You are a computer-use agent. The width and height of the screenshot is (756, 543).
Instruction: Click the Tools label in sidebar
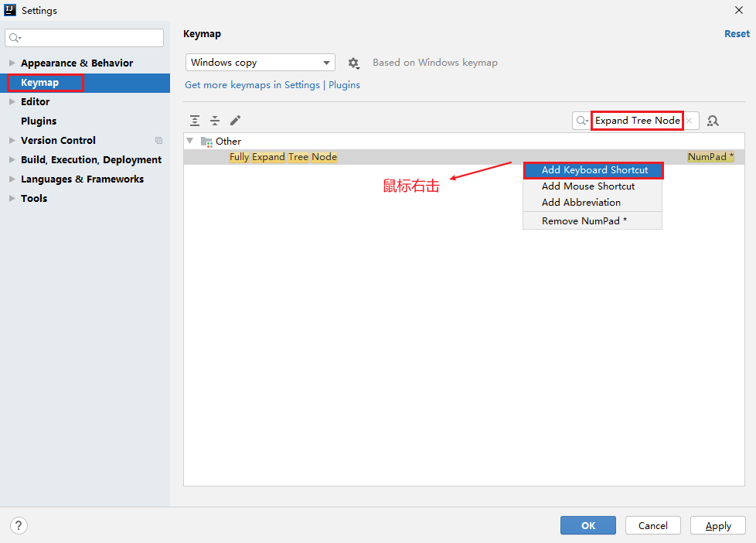click(x=34, y=198)
